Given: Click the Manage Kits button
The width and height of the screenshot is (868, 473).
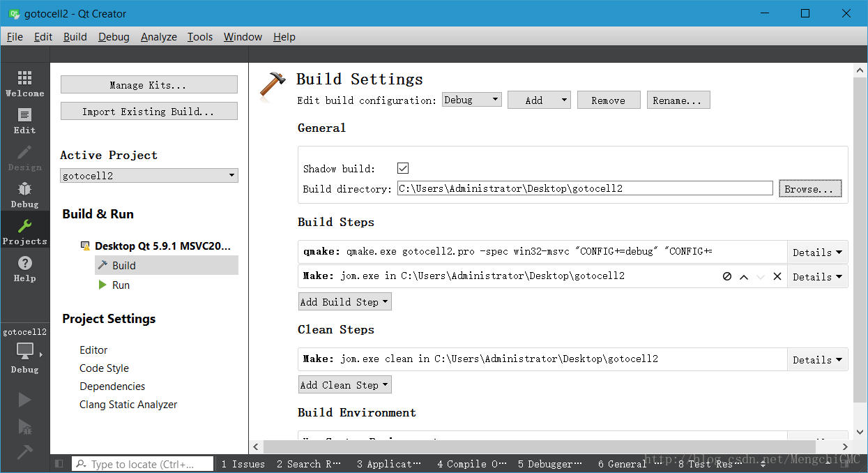Looking at the screenshot, I should 149,85.
